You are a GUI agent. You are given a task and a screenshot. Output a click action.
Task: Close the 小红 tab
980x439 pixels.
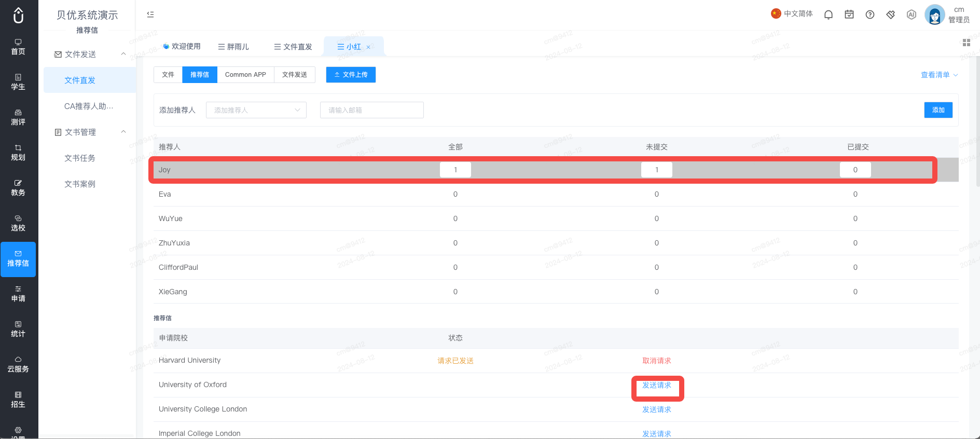(x=368, y=47)
